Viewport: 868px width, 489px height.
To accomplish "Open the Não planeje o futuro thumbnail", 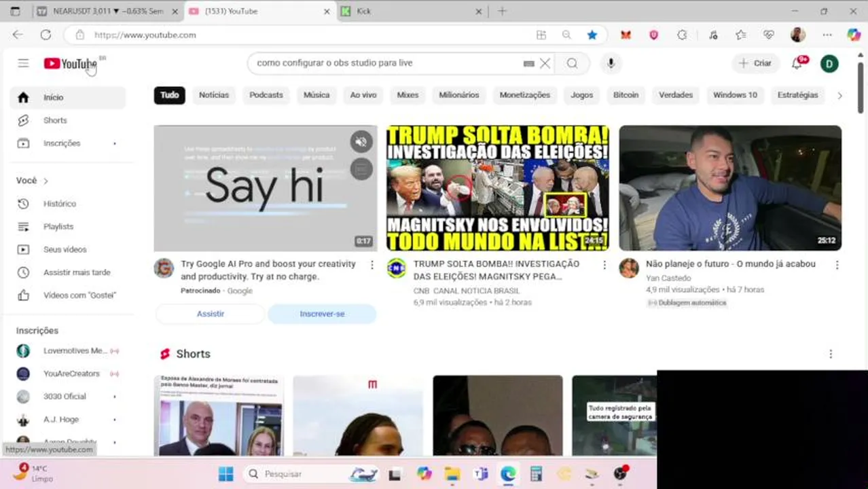I will pos(730,188).
